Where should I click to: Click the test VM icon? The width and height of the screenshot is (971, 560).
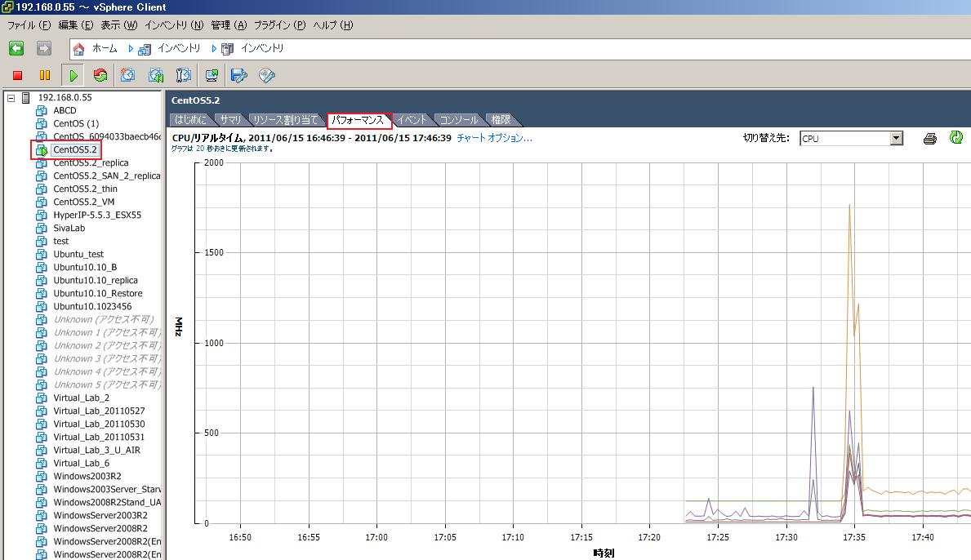(42, 242)
